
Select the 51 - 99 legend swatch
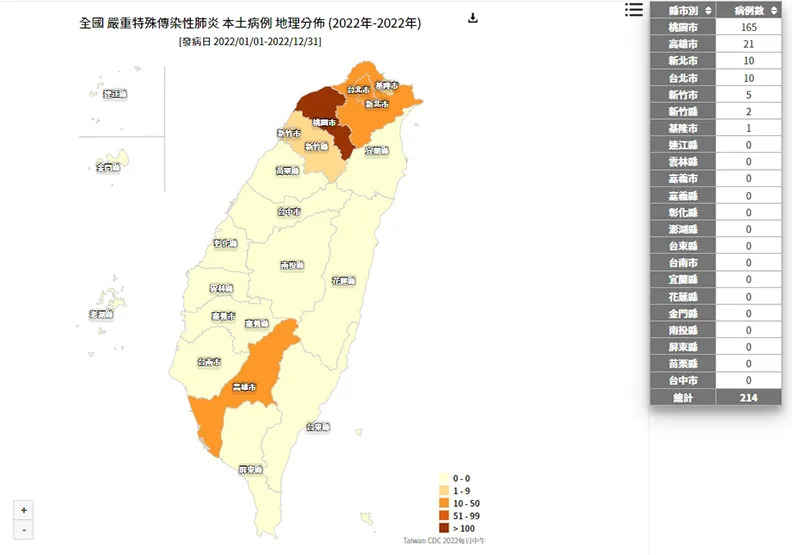444,516
